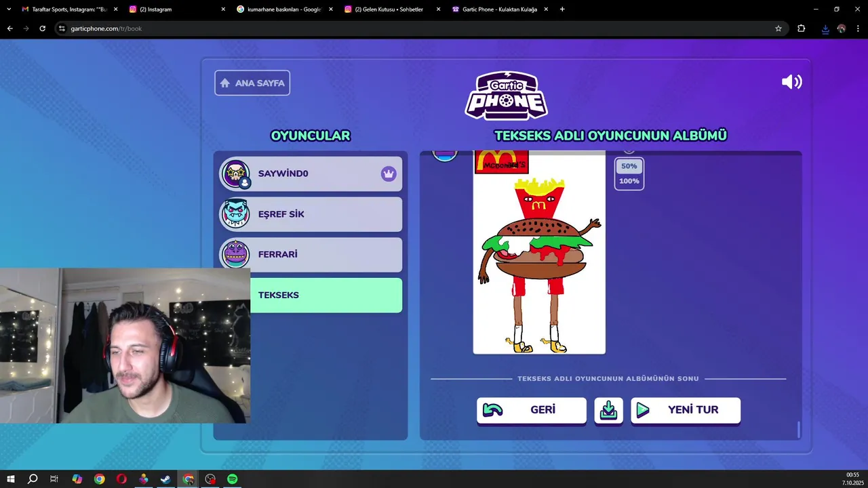Go to ANA SAYFA home button
Viewport: 868px width, 488px height.
[252, 83]
